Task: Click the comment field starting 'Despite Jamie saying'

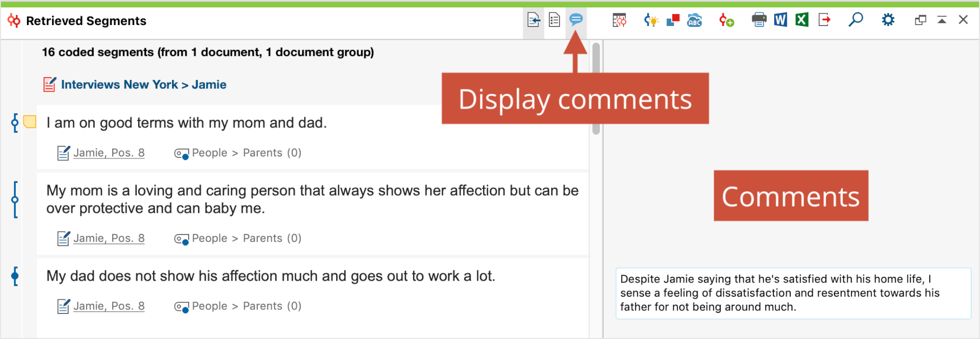Action: point(793,293)
